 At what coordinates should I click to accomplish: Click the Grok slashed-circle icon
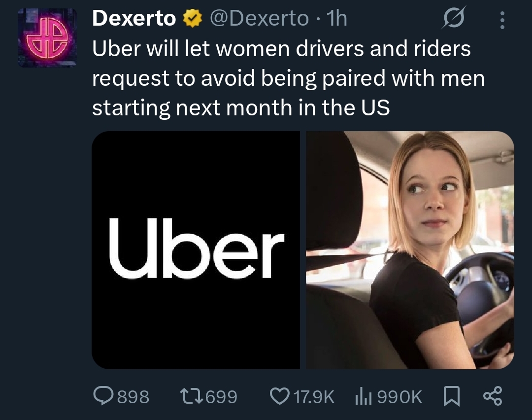point(454,18)
